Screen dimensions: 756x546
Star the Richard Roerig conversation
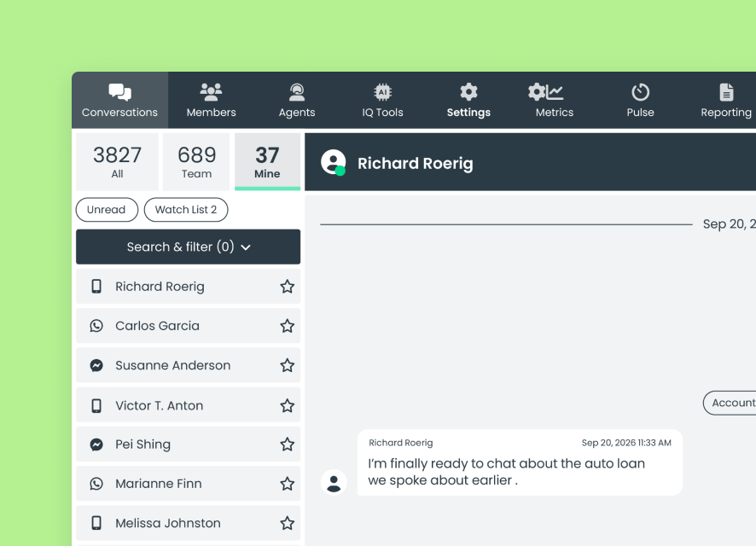tap(288, 287)
